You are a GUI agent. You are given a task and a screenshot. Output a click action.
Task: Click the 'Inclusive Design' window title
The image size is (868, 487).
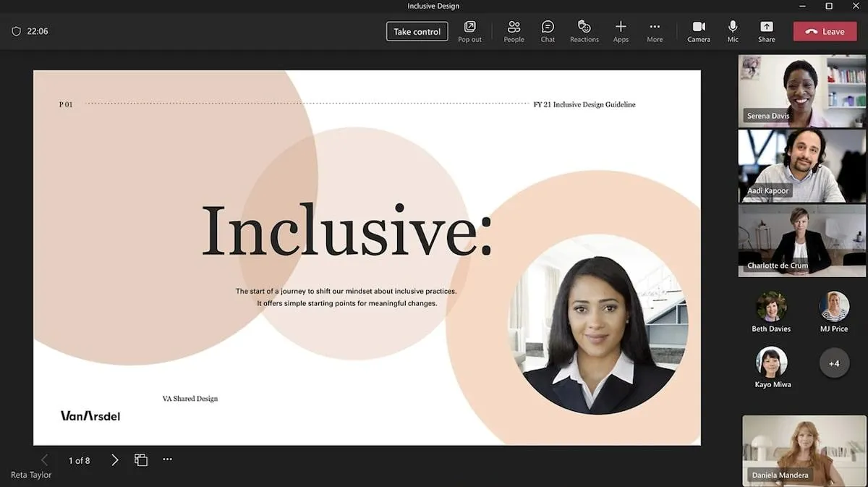(433, 6)
